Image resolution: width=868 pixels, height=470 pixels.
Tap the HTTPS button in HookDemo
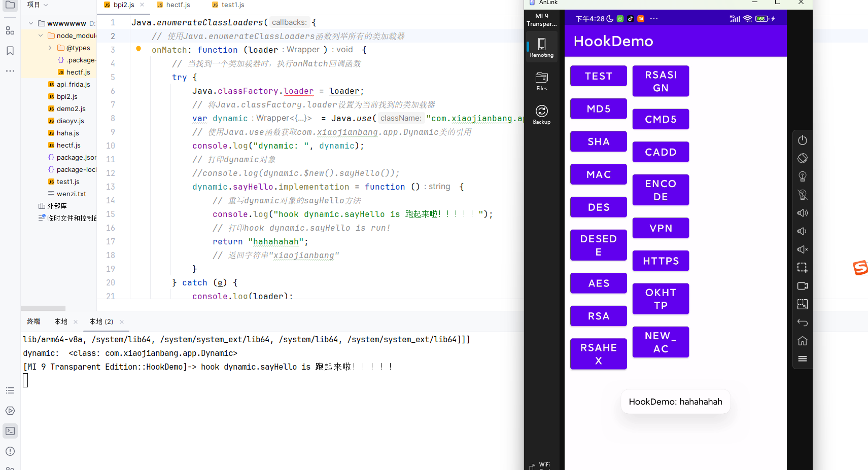661,261
